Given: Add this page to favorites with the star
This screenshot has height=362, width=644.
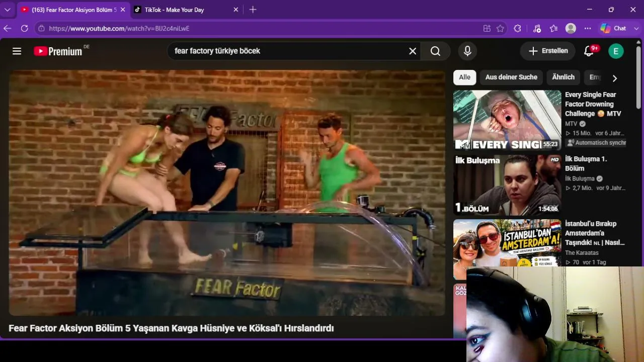Looking at the screenshot, I should tap(500, 29).
